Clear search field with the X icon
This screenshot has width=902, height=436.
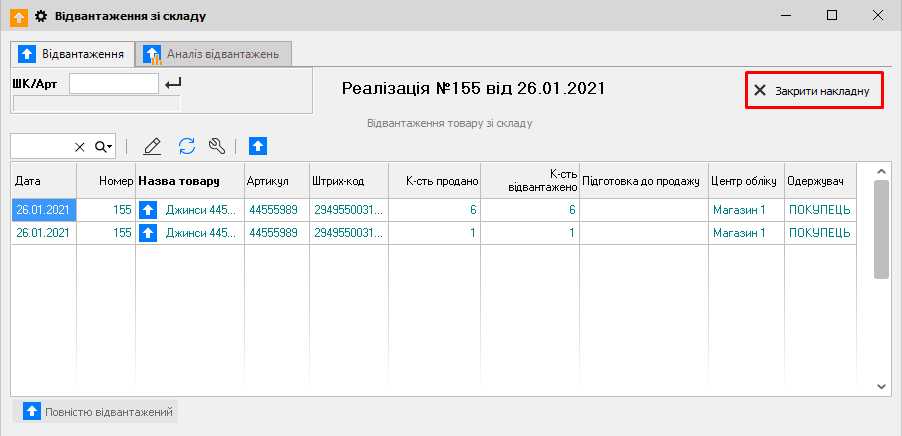coord(80,147)
